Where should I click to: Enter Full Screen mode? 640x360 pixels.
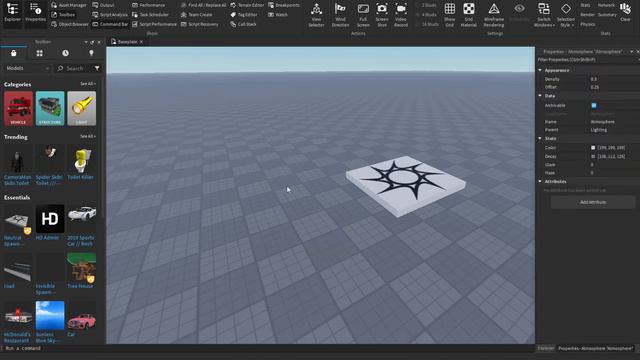point(363,15)
